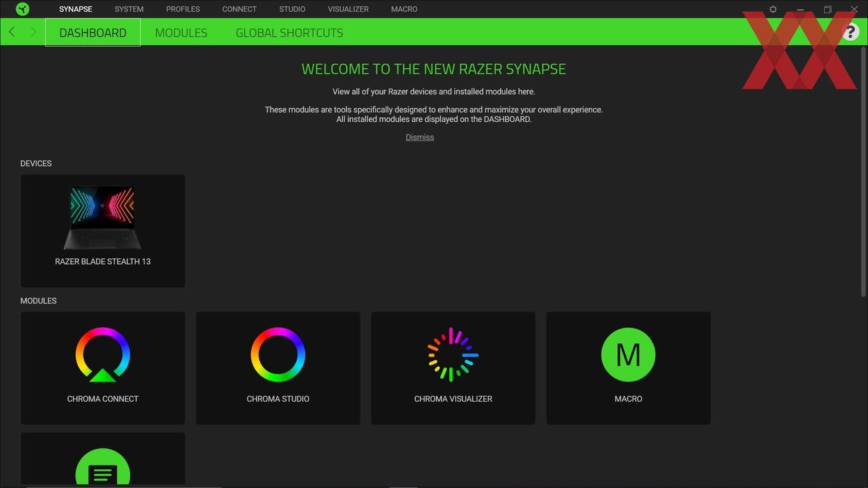
Task: Minimize the Synapse window
Action: [x=800, y=10]
